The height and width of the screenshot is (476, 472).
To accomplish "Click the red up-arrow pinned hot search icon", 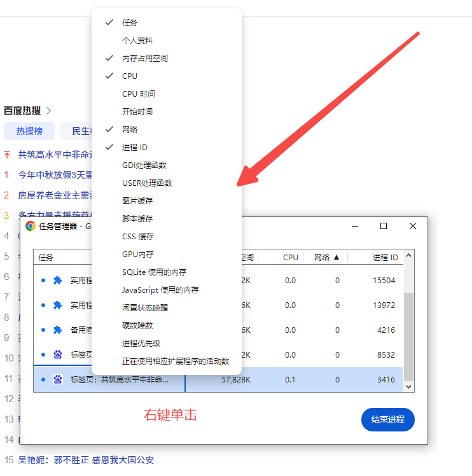I will [7, 155].
